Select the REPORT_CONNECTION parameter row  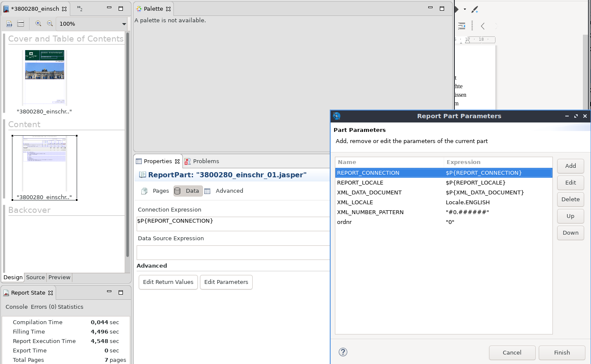(x=444, y=173)
